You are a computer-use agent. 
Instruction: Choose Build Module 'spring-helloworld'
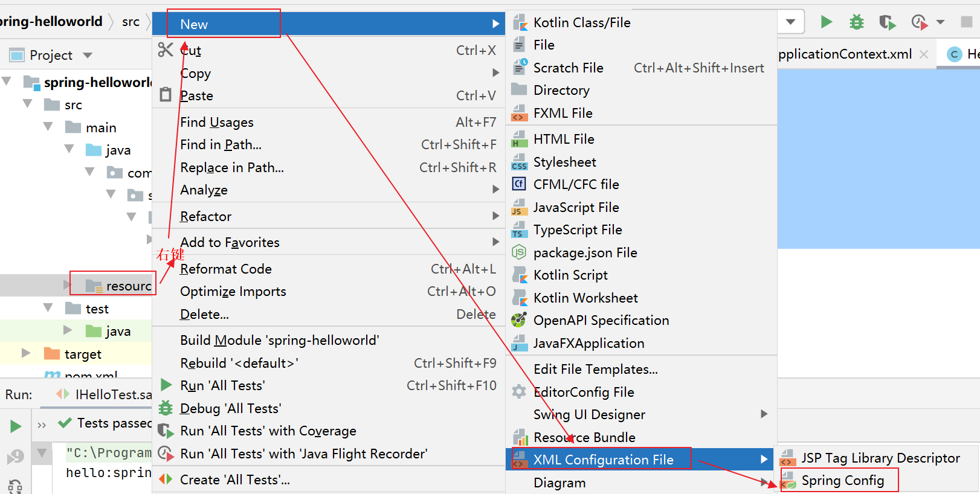pos(328,340)
